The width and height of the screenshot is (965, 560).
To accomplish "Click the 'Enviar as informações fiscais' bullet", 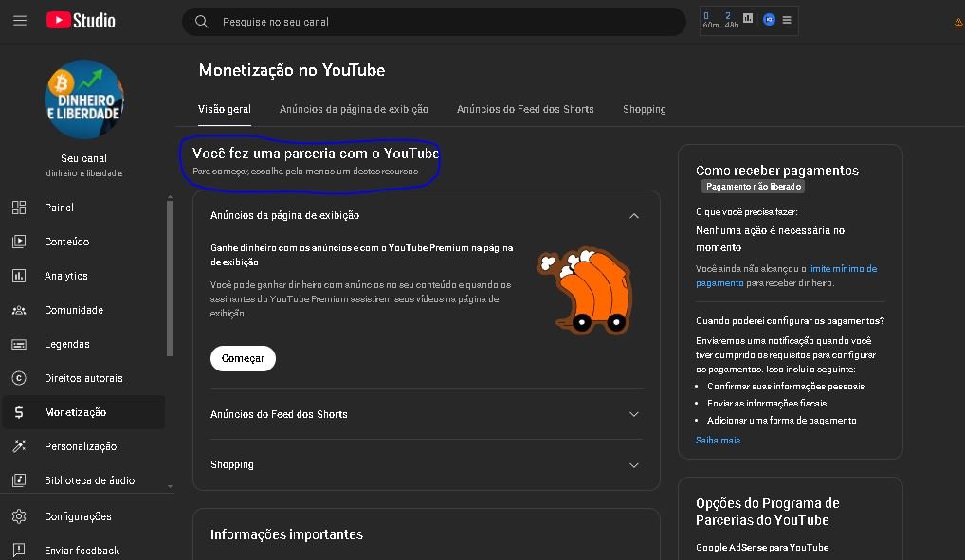I will pos(767,403).
